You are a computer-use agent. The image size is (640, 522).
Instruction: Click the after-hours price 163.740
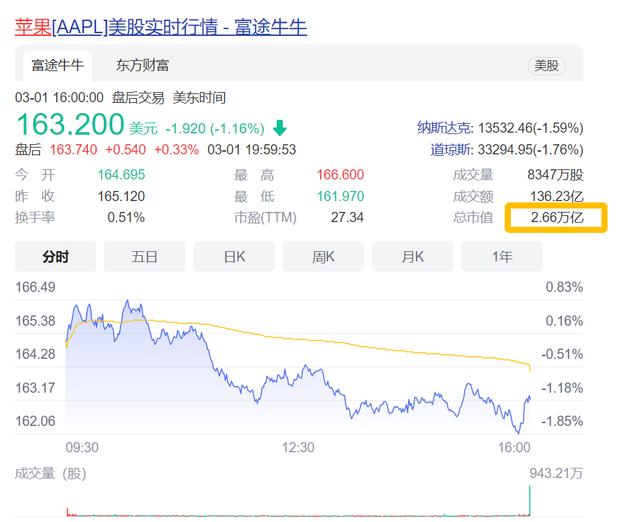pyautogui.click(x=73, y=150)
